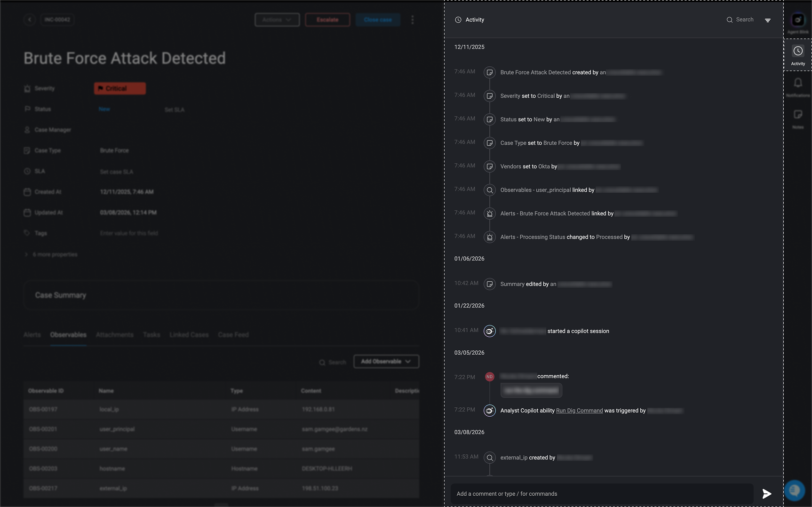Click 'Set case SLA' in SLA row
Screen dimensions: 812x507
117,172
